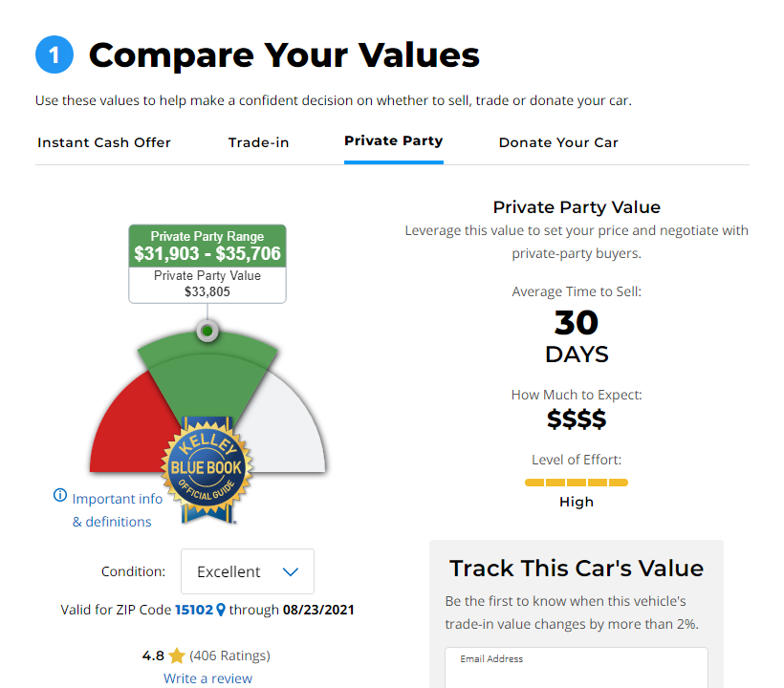Switch to the Instant Cash Offer tab
This screenshot has height=688, width=784.
tap(104, 142)
